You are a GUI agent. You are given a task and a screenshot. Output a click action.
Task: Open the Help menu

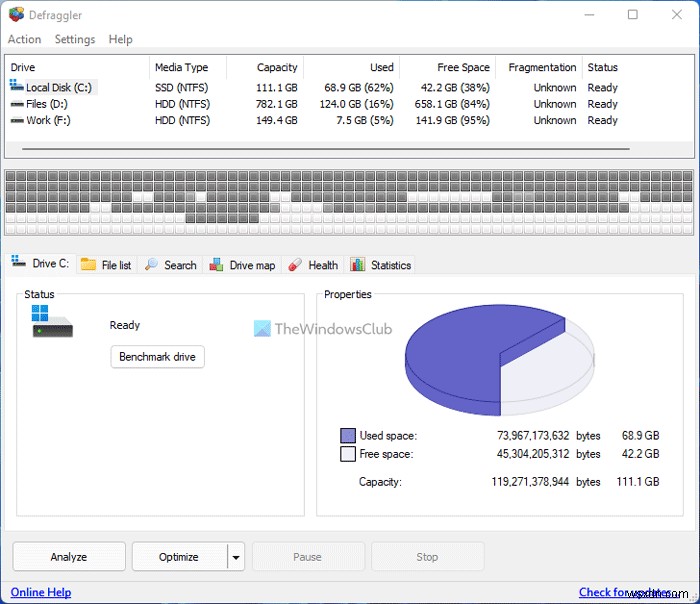click(121, 39)
